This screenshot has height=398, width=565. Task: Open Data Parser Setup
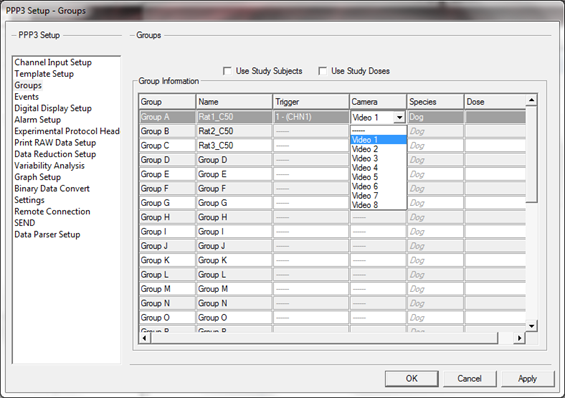pos(47,234)
